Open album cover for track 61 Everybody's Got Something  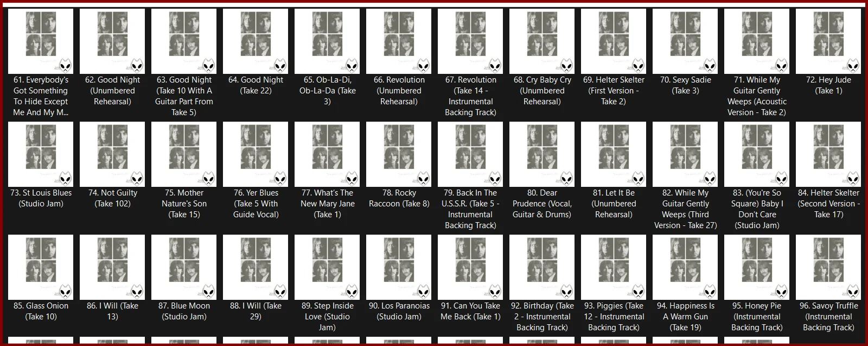[41, 41]
